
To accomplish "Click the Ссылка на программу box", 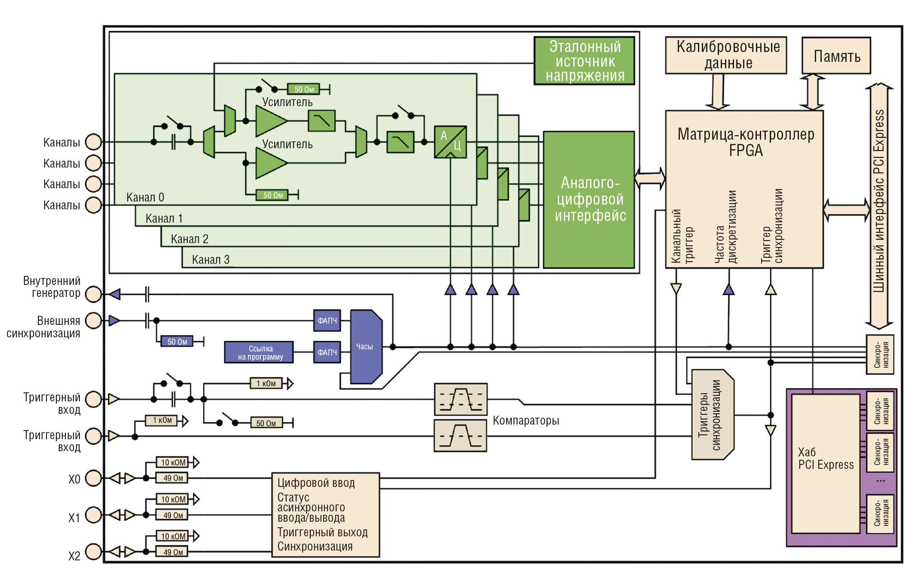I will tap(259, 352).
